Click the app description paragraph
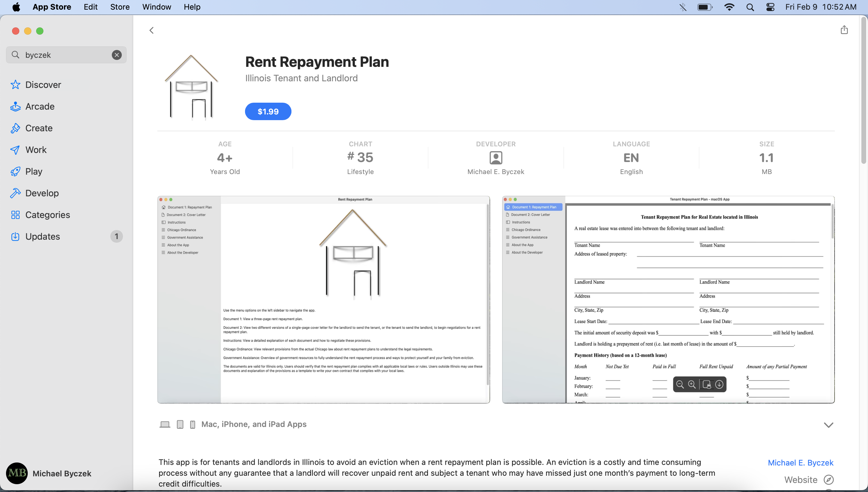 click(x=437, y=473)
